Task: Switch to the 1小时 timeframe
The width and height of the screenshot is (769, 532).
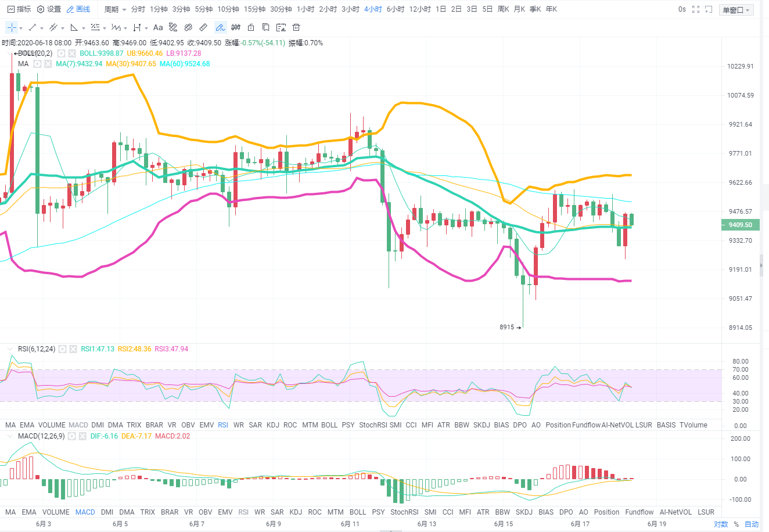Action: (306, 9)
